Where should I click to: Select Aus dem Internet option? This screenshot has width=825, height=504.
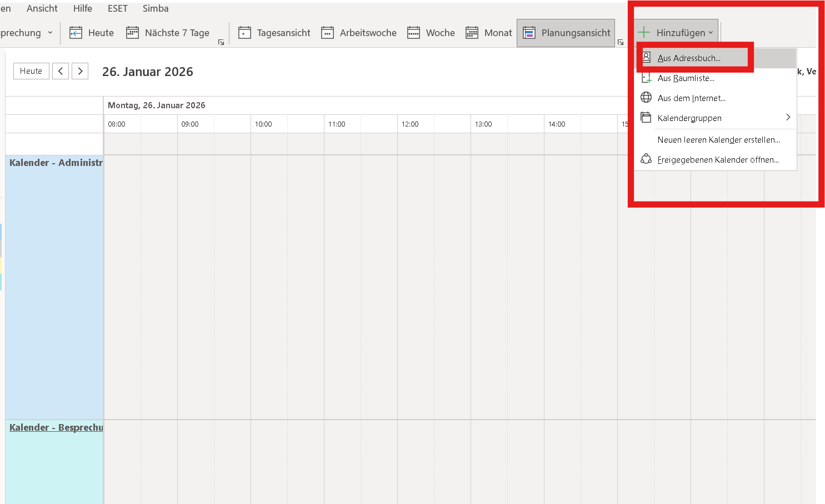coord(691,98)
